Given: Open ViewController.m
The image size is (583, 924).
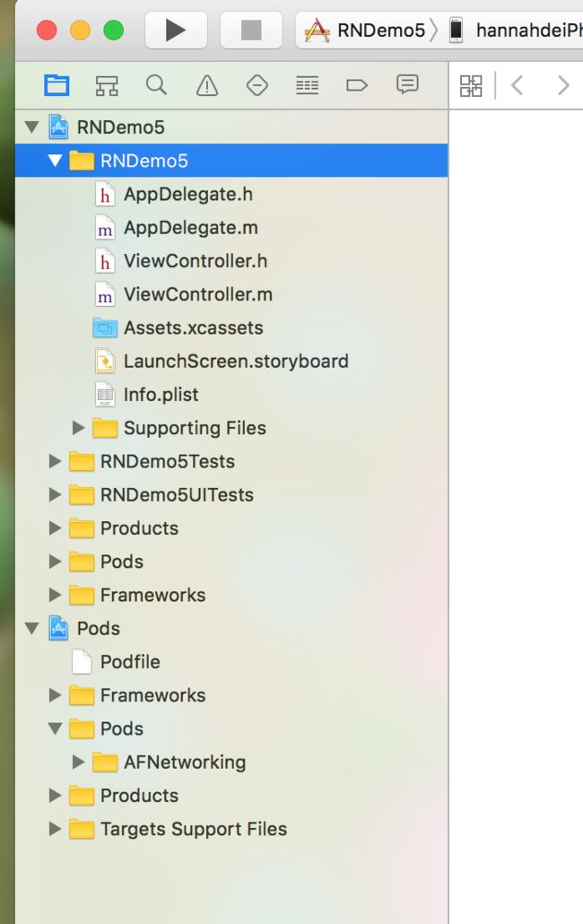Looking at the screenshot, I should (198, 294).
